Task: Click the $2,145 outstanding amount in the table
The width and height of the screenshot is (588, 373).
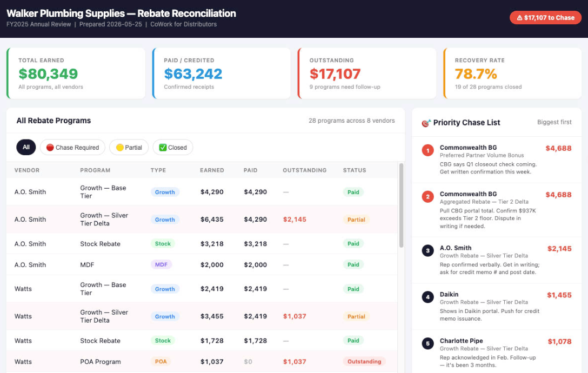Action: (295, 219)
